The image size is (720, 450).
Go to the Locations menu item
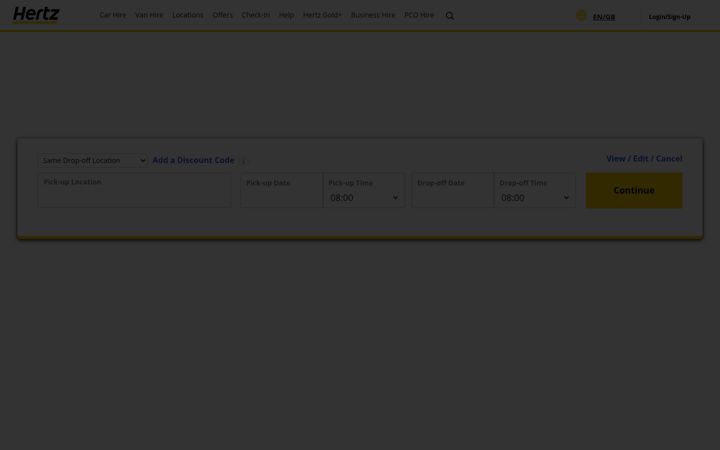(187, 15)
